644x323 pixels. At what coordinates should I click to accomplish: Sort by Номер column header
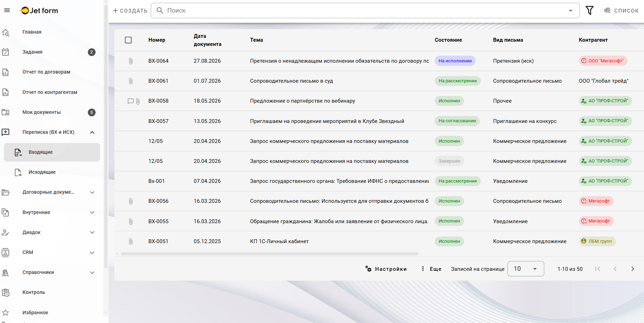157,40
